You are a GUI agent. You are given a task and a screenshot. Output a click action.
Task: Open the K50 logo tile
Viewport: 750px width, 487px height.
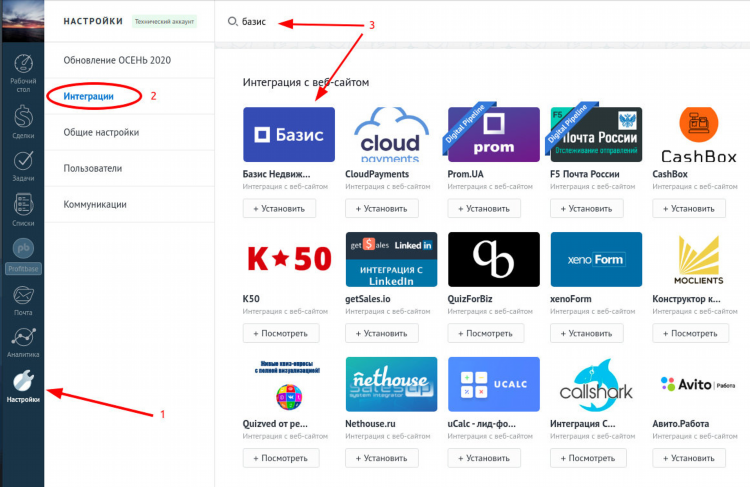(x=289, y=259)
